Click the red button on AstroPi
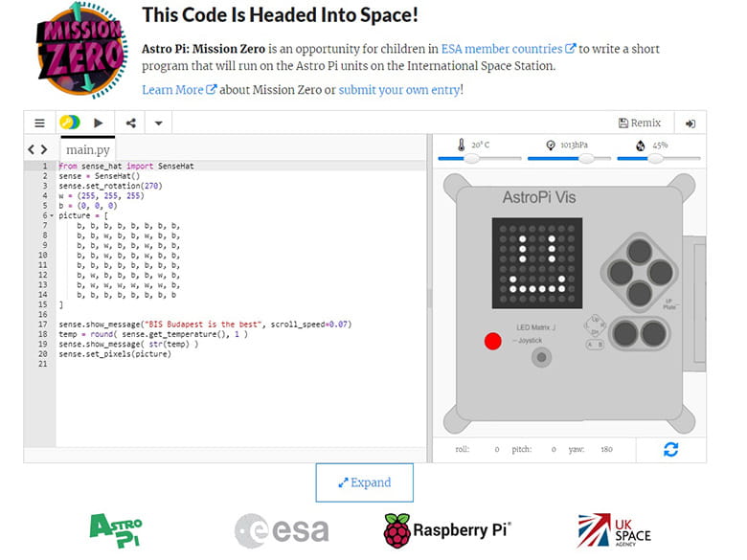The width and height of the screenshot is (747, 560). (x=492, y=341)
